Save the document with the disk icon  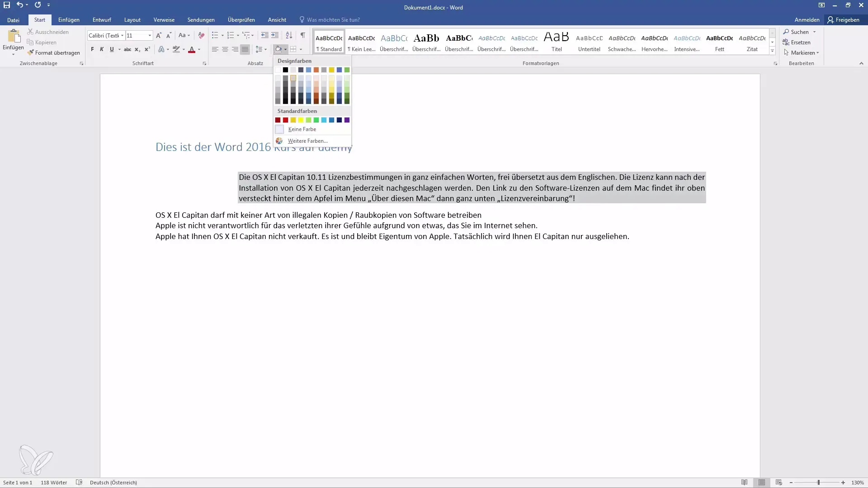[x=7, y=5]
